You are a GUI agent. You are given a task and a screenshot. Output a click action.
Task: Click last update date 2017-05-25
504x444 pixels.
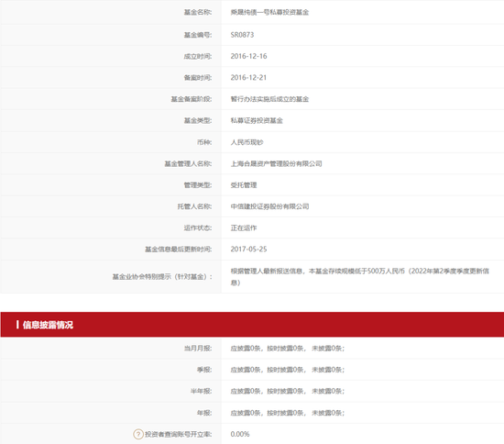(248, 249)
